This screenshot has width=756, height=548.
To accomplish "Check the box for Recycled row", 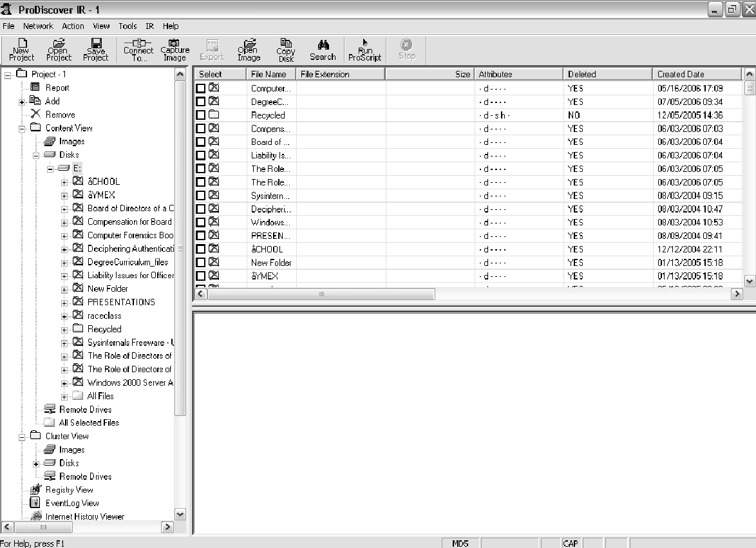I will tap(200, 115).
